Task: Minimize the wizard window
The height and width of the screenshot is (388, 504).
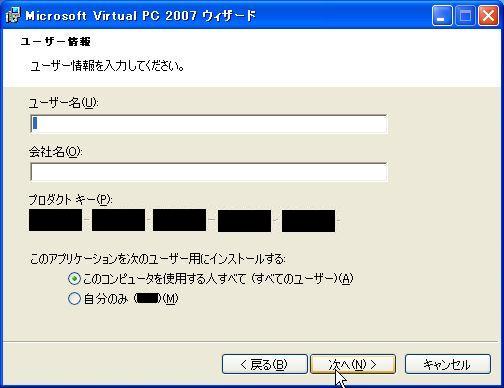Action: tap(442, 16)
